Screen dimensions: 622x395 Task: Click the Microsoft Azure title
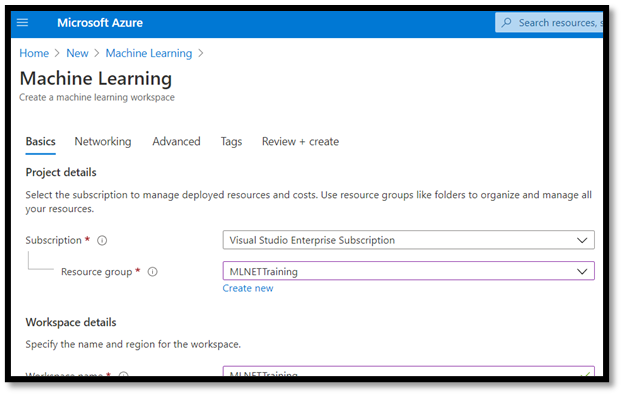pyautogui.click(x=100, y=23)
